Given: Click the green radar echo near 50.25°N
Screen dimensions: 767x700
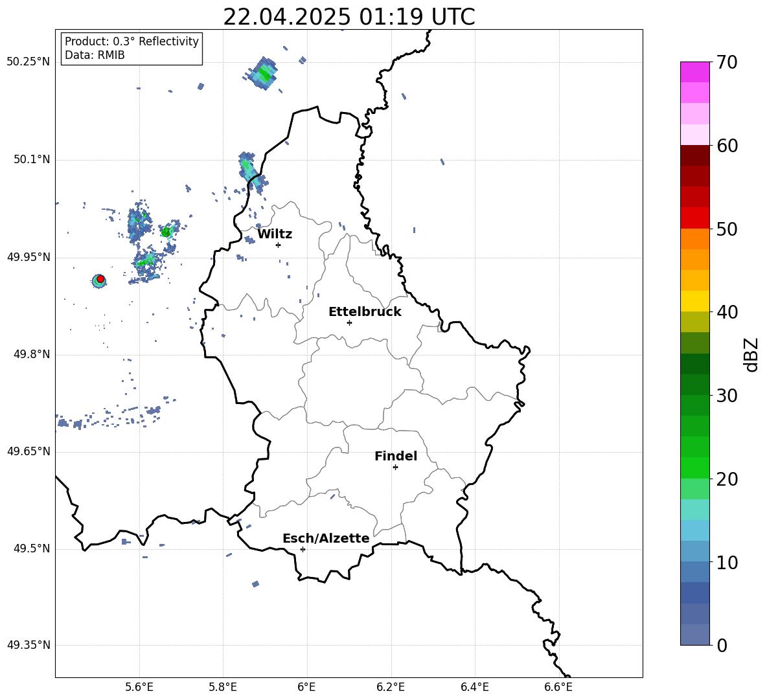Looking at the screenshot, I should 263,74.
